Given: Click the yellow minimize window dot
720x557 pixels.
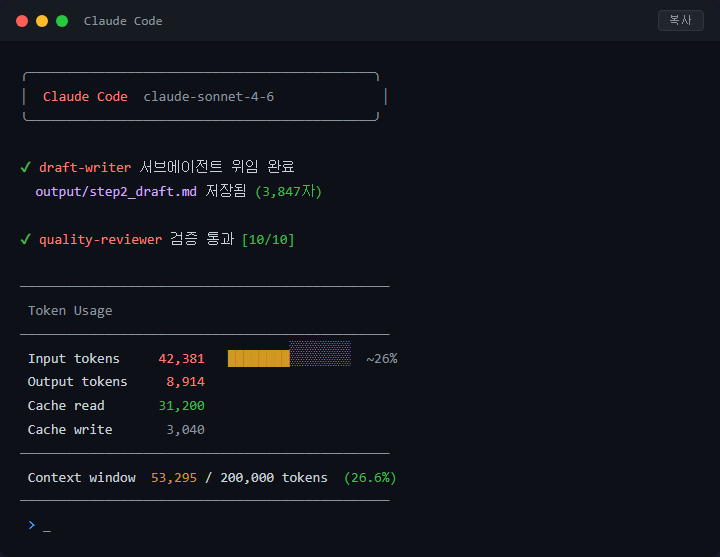Looking at the screenshot, I should [42, 21].
